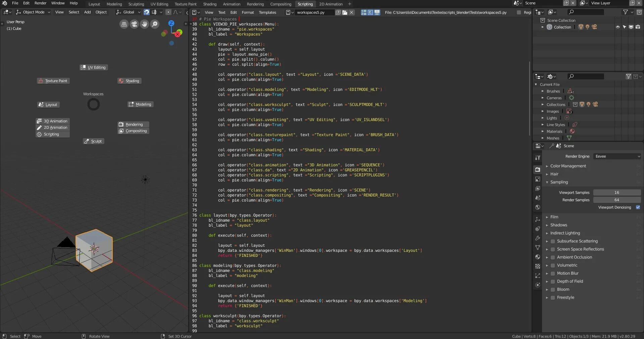Toggle line numbers display in text editor

point(364,12)
